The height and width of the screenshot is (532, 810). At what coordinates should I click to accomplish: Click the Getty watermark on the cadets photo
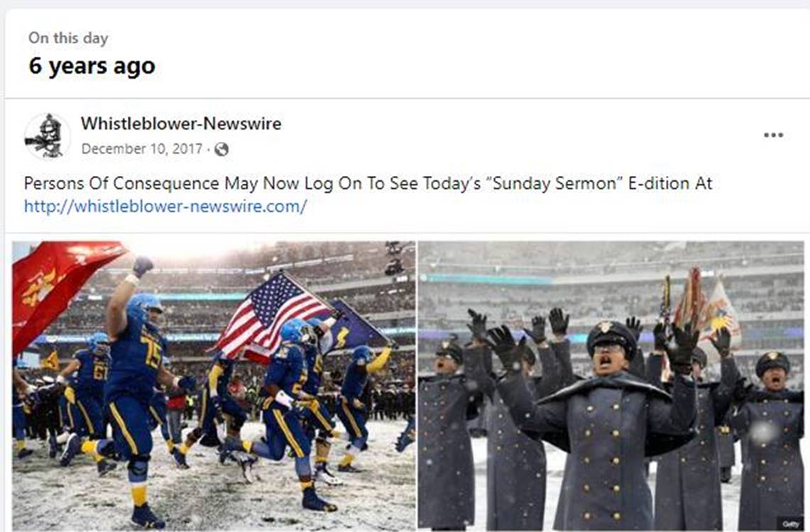[x=790, y=523]
